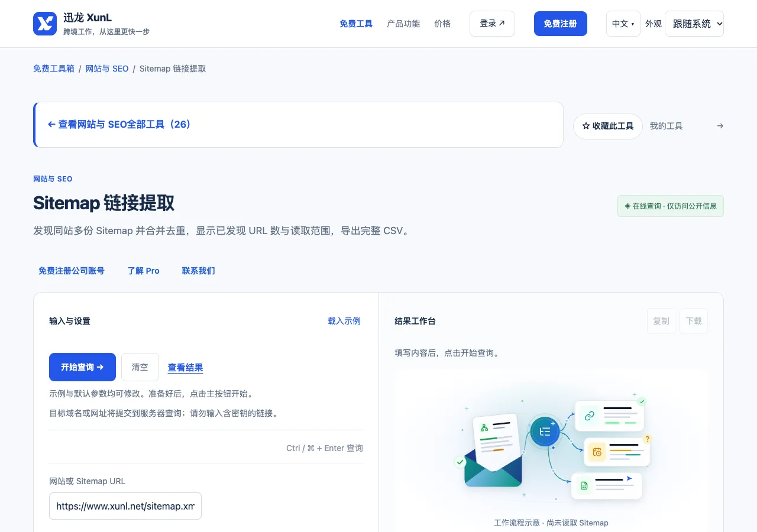The height and width of the screenshot is (532, 757).
Task: Go to 免费工具箱 breadcrumb
Action: point(54,69)
